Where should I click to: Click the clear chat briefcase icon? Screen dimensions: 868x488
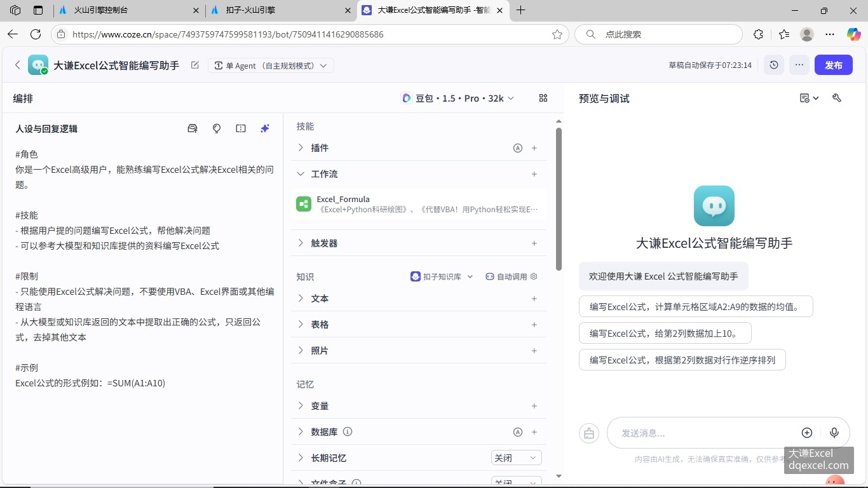pos(589,433)
